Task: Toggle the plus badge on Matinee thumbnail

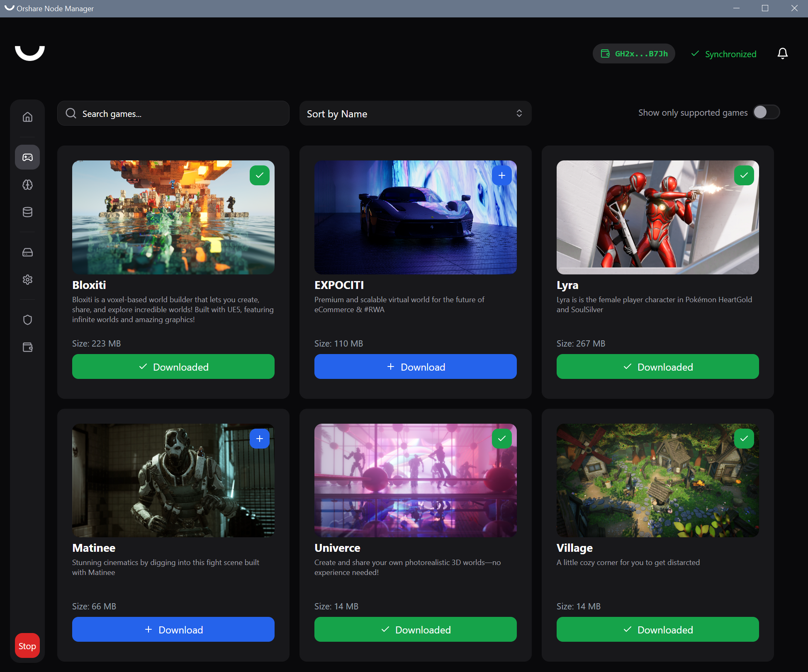Action: click(x=259, y=439)
